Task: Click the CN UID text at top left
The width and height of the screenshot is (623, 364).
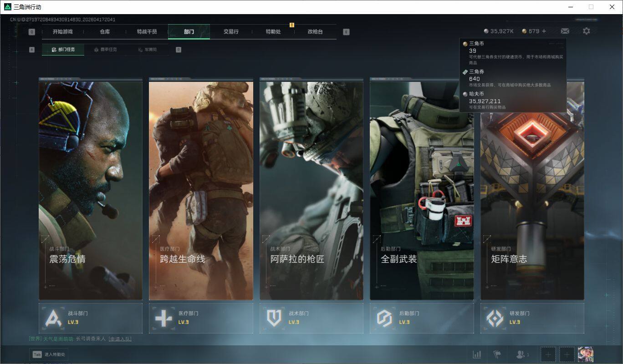Action: point(63,20)
